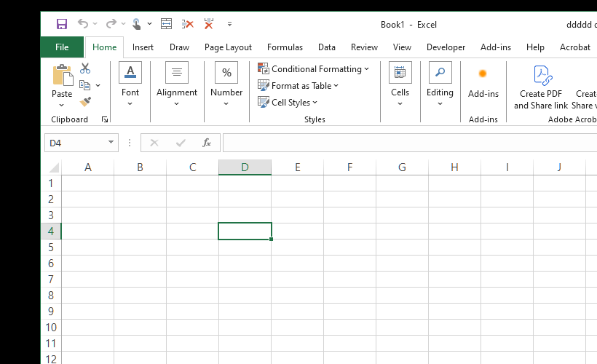Image resolution: width=597 pixels, height=364 pixels.
Task: Expand the Number group
Action: pyautogui.click(x=226, y=84)
